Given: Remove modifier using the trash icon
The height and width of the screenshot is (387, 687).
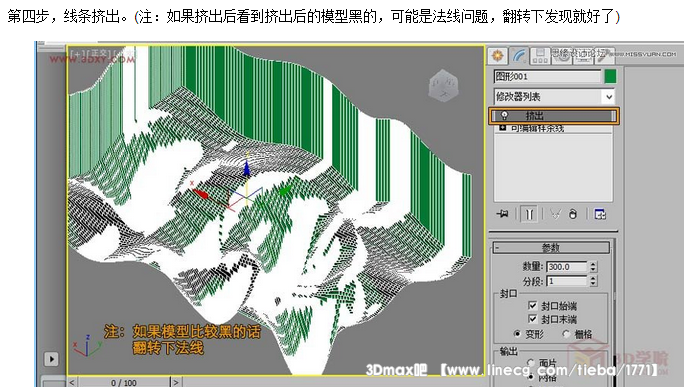Looking at the screenshot, I should pos(573,214).
